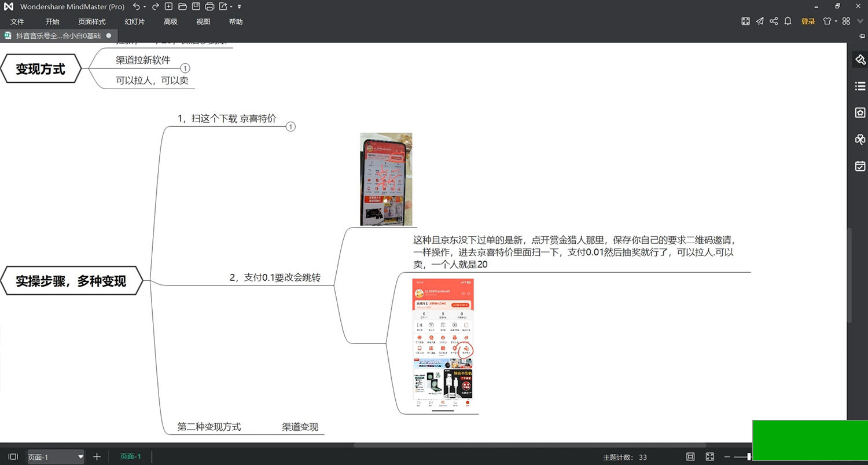Open the icon marker panel in sidebar

coord(860,113)
